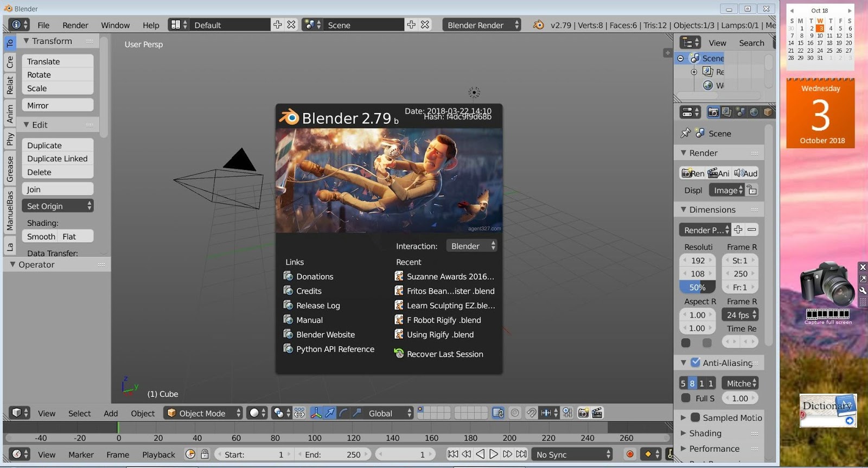Select 5 anti-aliasing samples

[x=684, y=383]
